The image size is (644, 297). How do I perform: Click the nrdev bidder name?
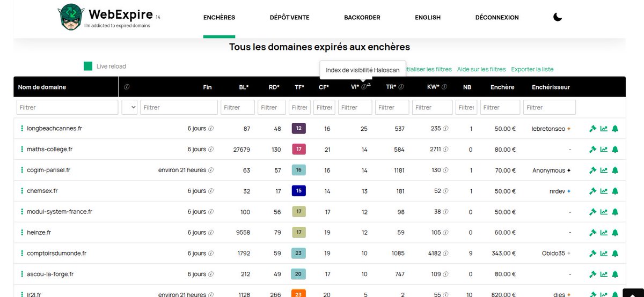click(557, 191)
